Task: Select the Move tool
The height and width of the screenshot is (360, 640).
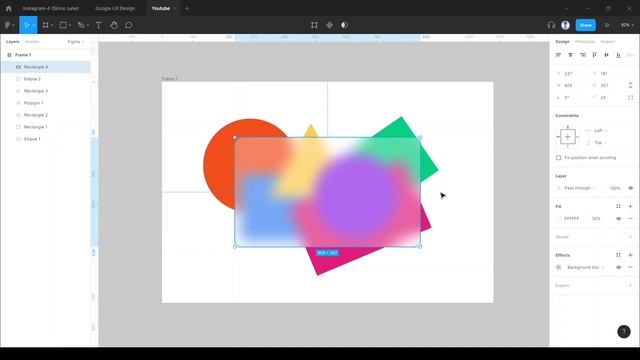Action: point(27,25)
